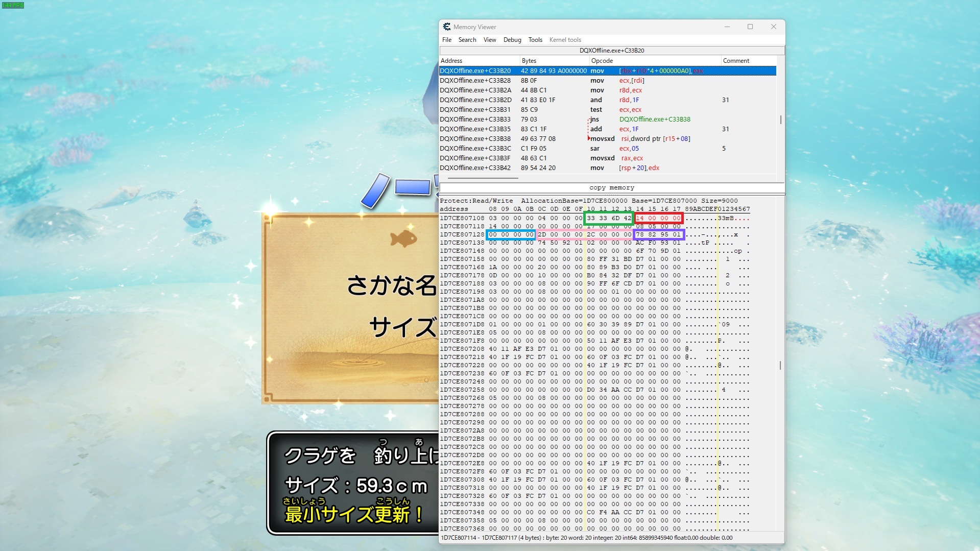Open the Debug menu

(512, 40)
